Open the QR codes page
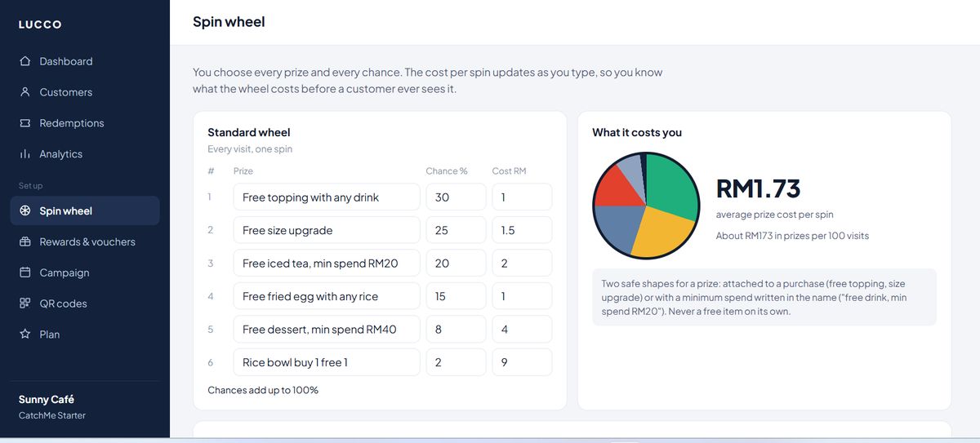The height and width of the screenshot is (443, 980). coord(85,303)
